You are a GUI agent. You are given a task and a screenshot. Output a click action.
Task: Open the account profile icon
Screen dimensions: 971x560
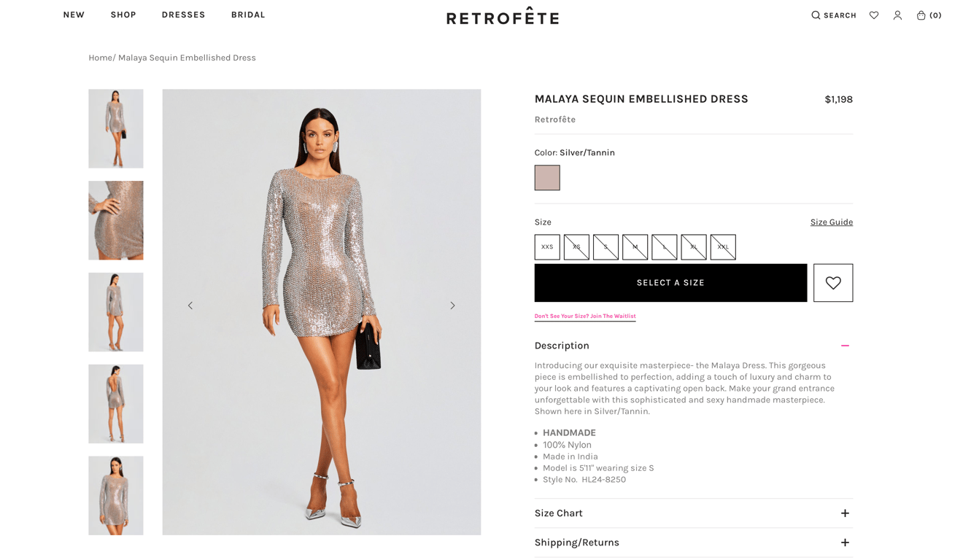(x=897, y=15)
